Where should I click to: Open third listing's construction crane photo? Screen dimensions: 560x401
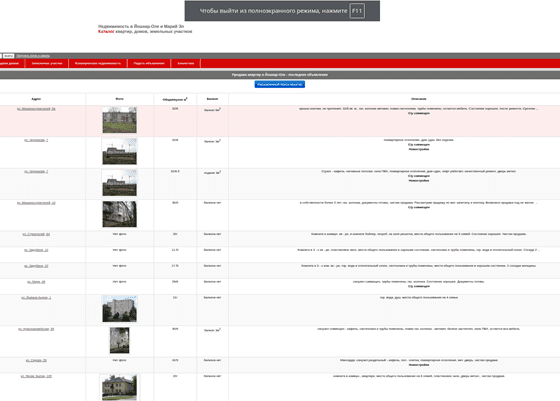[120, 183]
